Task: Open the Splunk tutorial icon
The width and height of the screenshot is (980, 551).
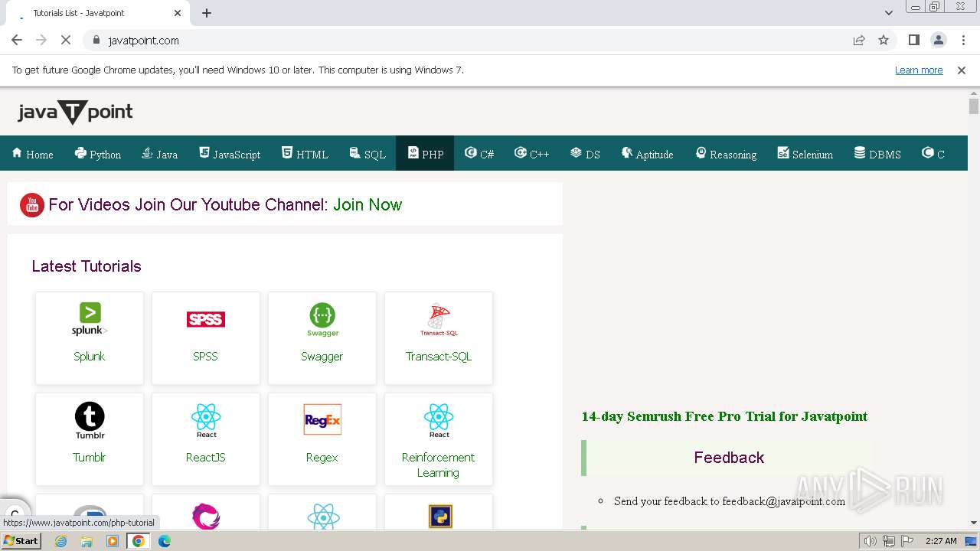Action: point(90,319)
